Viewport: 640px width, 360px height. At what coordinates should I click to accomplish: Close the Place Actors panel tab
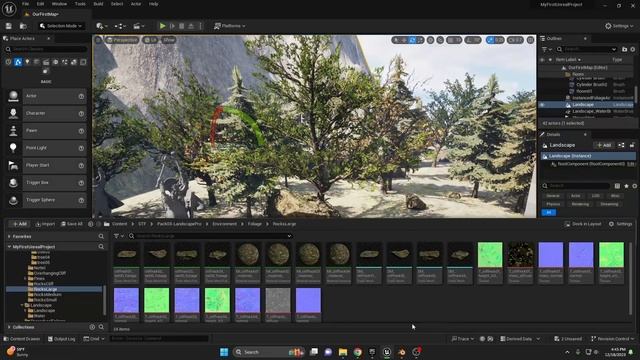[49, 38]
